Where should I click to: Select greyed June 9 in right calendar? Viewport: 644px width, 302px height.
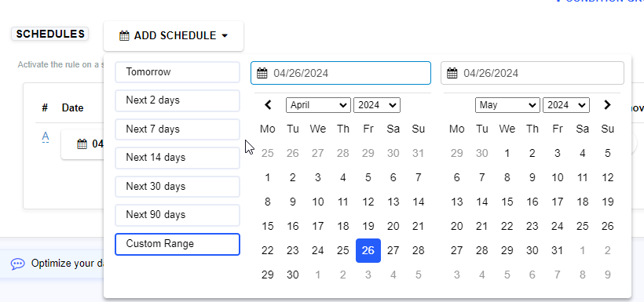click(607, 275)
